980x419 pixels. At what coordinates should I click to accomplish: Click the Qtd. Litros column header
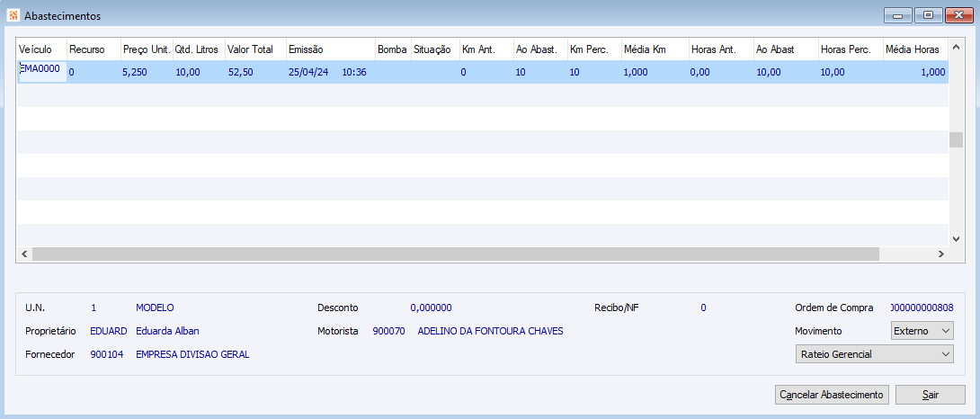click(199, 49)
